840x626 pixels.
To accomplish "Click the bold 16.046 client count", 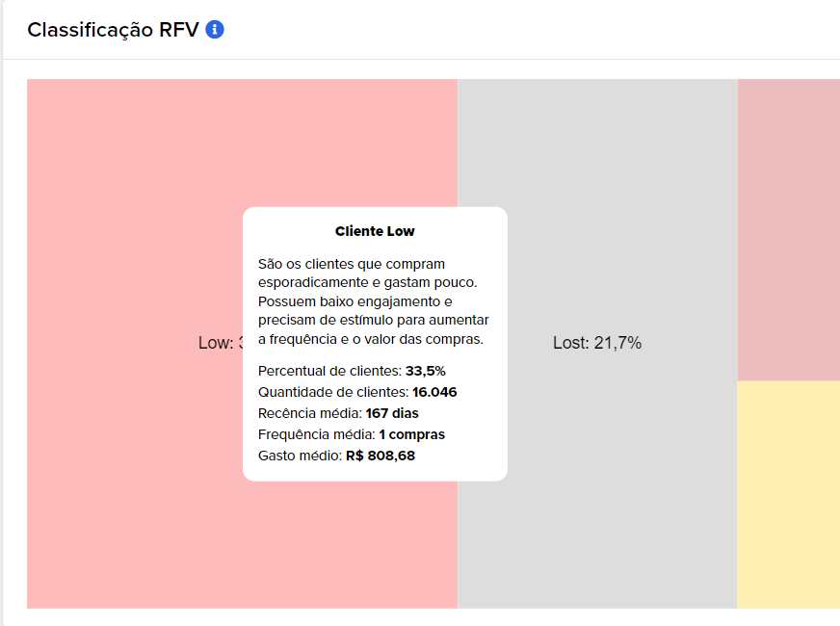I will pos(434,392).
